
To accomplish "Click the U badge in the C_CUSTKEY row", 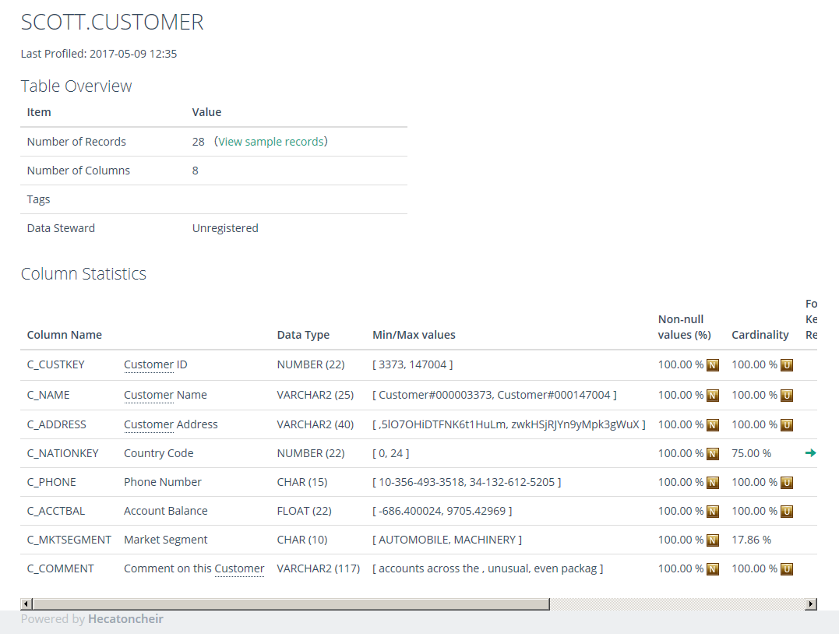I will [x=786, y=365].
